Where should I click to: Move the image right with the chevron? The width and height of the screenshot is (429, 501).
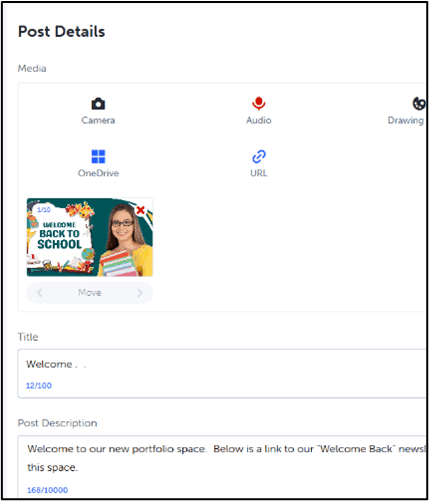[140, 293]
